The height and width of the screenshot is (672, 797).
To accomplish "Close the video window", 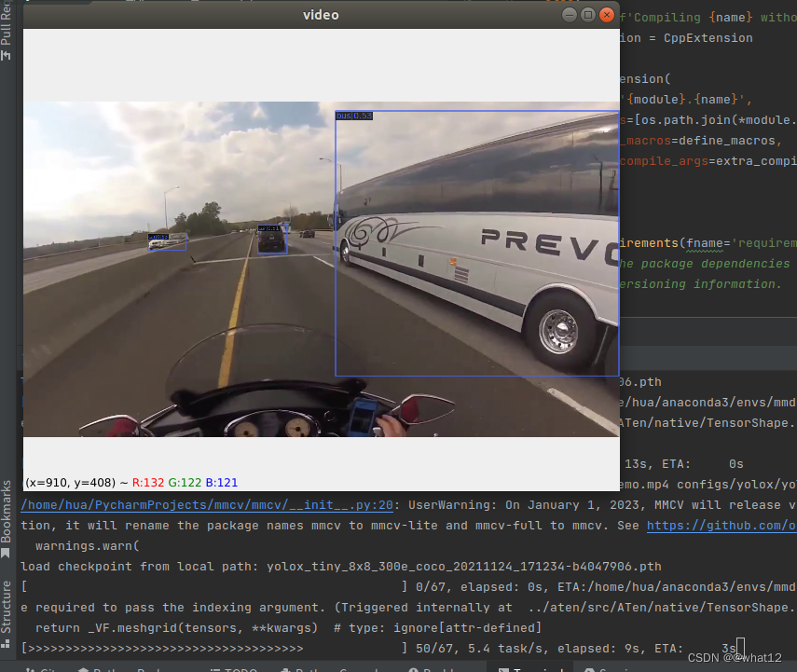I will 607,15.
